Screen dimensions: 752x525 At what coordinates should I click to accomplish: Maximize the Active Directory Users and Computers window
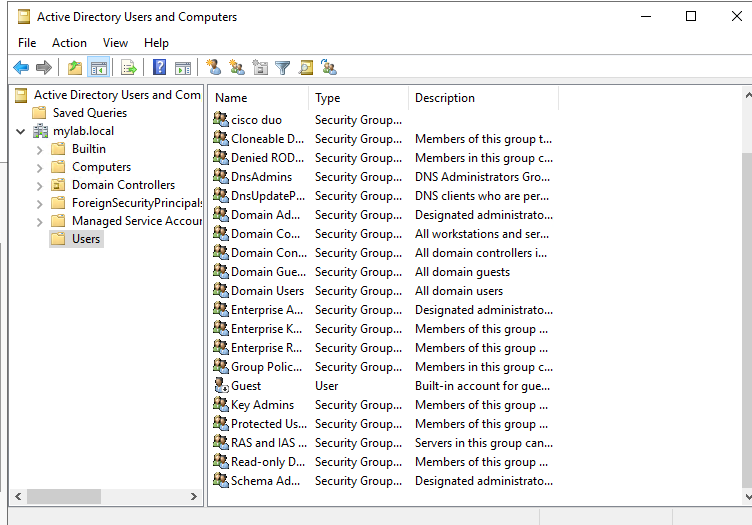[x=691, y=16]
